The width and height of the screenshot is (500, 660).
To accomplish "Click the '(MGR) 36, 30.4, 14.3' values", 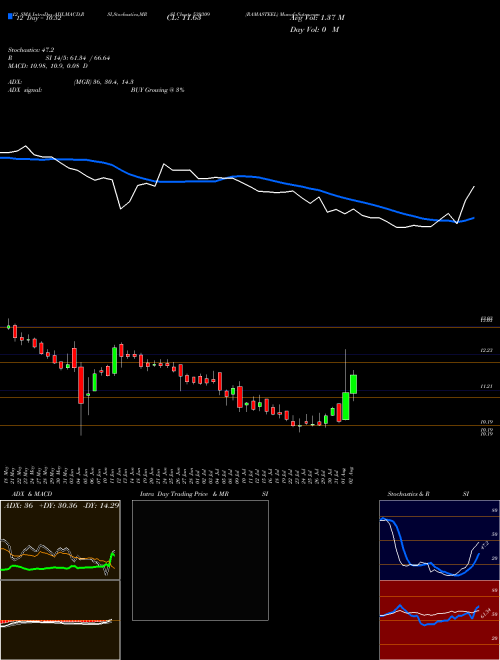I will point(104,82).
